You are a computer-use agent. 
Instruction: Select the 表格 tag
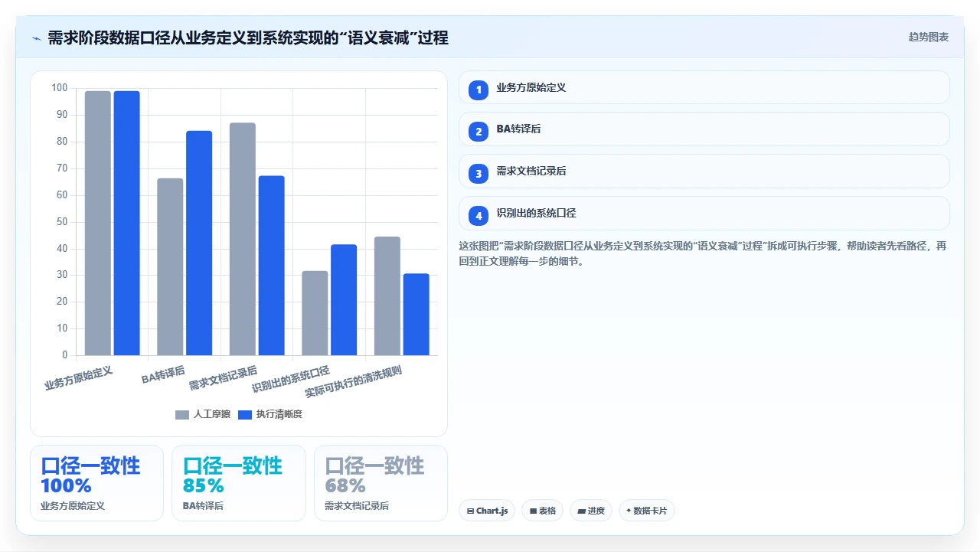(x=542, y=511)
